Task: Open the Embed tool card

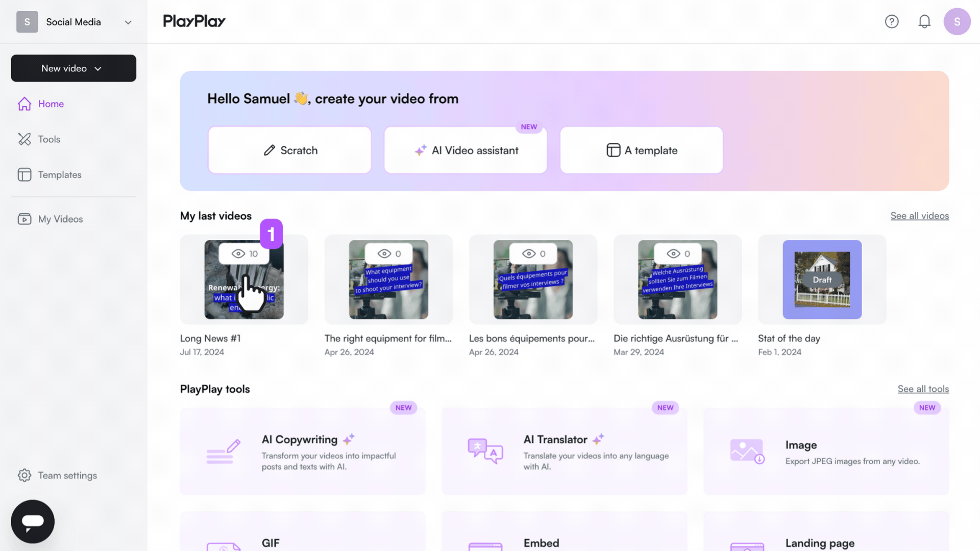Action: pyautogui.click(x=565, y=532)
